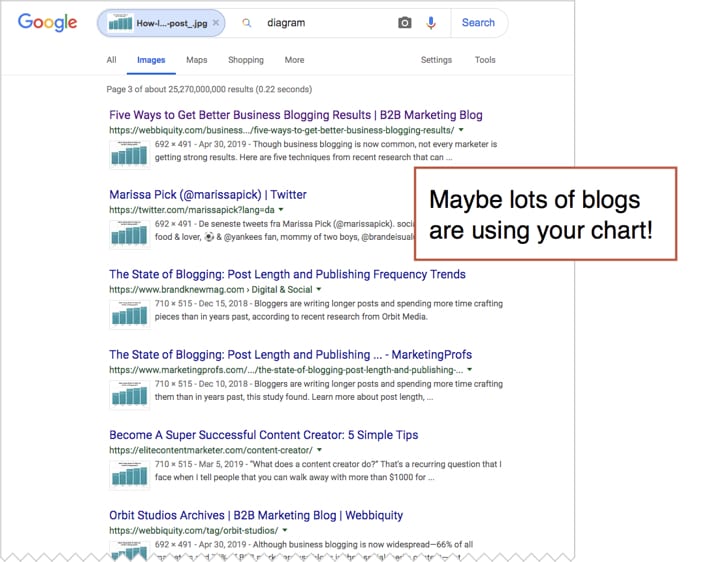Open the Shopping tab

[246, 60]
